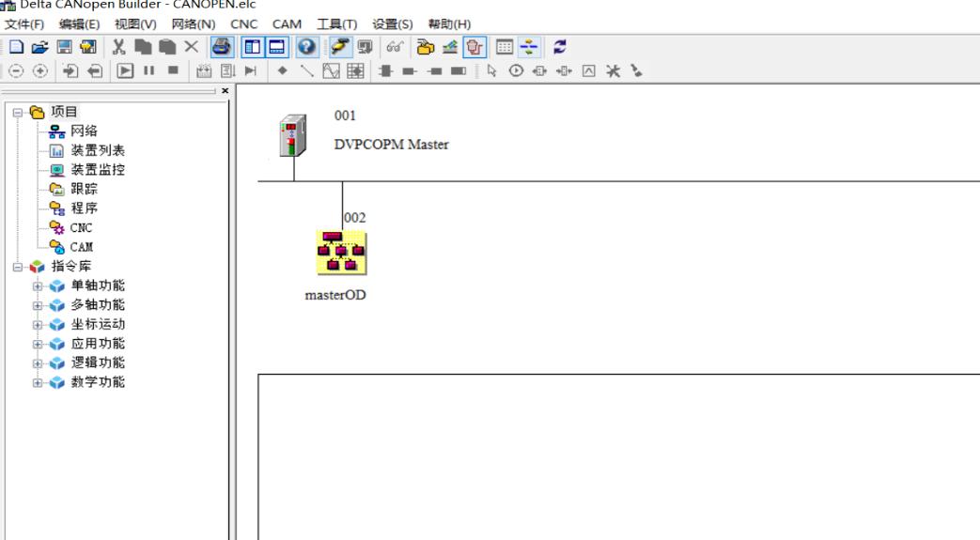The image size is (980, 540).
Task: Pause execution with the Pause button
Action: tap(148, 70)
